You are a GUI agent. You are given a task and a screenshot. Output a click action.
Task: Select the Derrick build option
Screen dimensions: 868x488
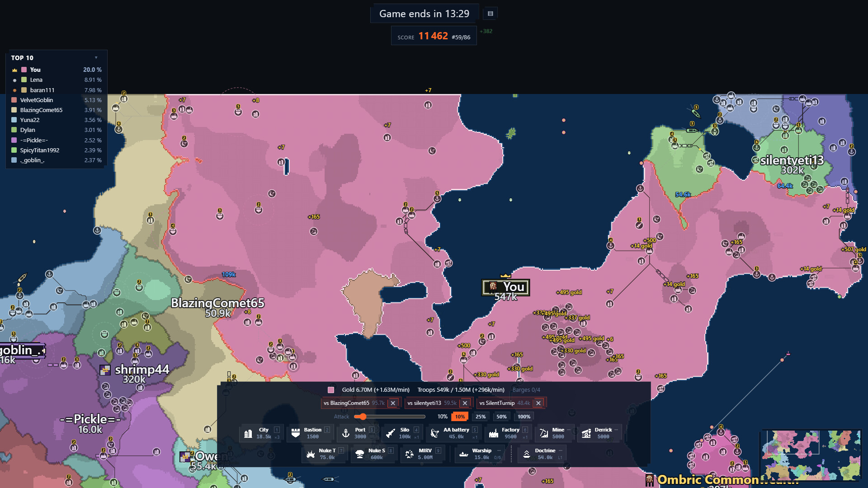[599, 433]
